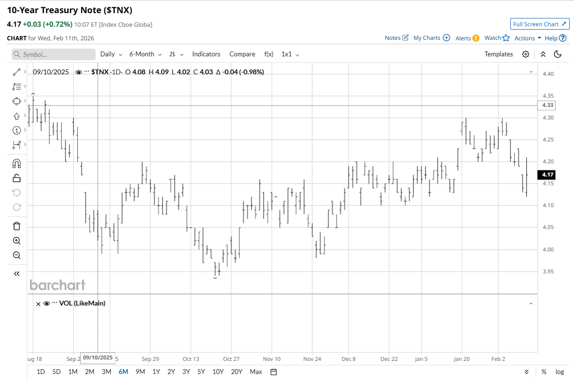
Task: Open the date range calendar picker
Action: point(273,372)
